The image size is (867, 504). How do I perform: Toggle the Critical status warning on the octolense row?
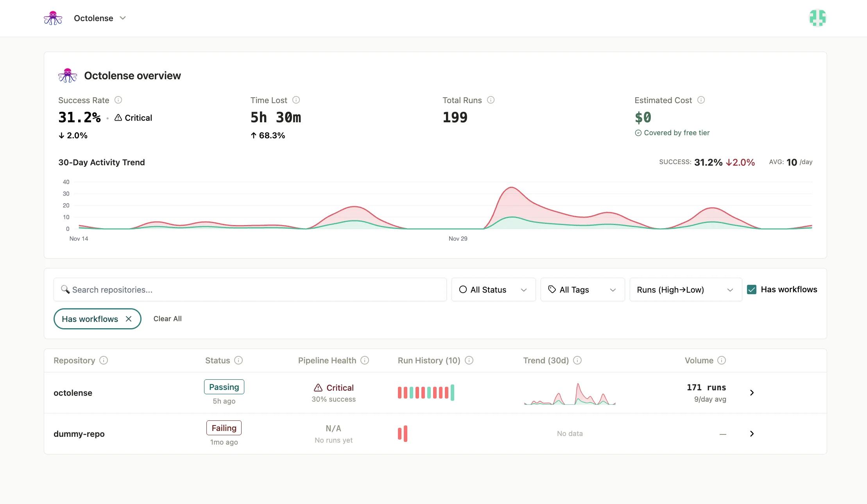[318, 387]
